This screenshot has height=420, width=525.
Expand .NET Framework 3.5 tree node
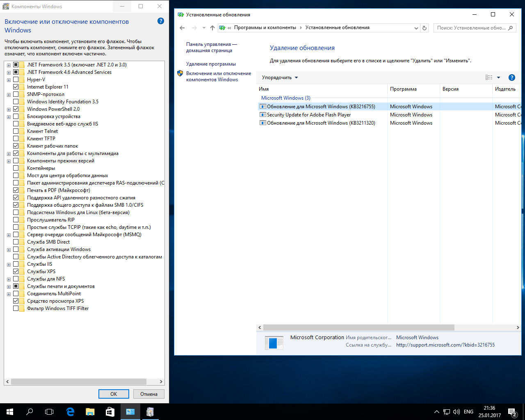pyautogui.click(x=9, y=65)
